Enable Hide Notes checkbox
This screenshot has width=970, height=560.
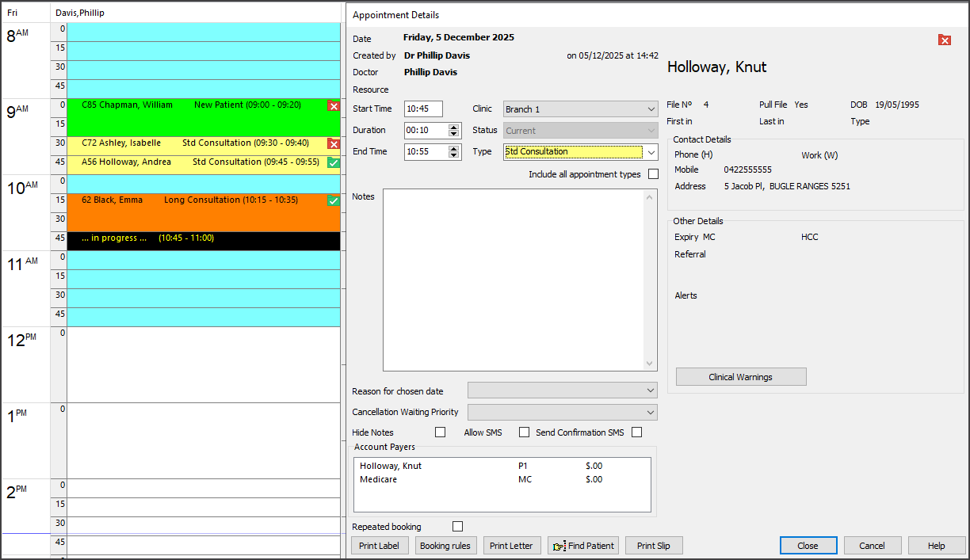pyautogui.click(x=441, y=432)
